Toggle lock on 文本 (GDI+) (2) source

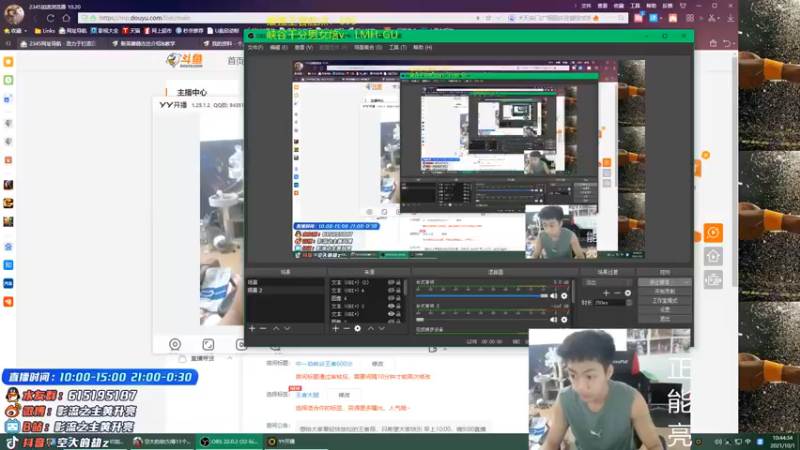pyautogui.click(x=398, y=282)
